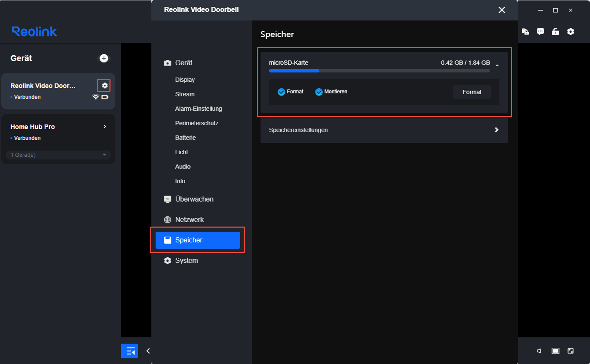Click the microSD-Karte usage bar
This screenshot has width=590, height=364.
(x=379, y=71)
